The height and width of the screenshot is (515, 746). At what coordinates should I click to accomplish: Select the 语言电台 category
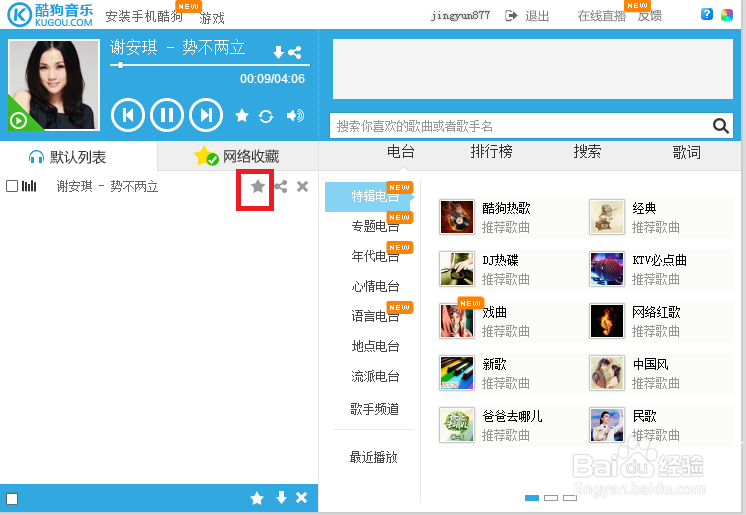[375, 316]
